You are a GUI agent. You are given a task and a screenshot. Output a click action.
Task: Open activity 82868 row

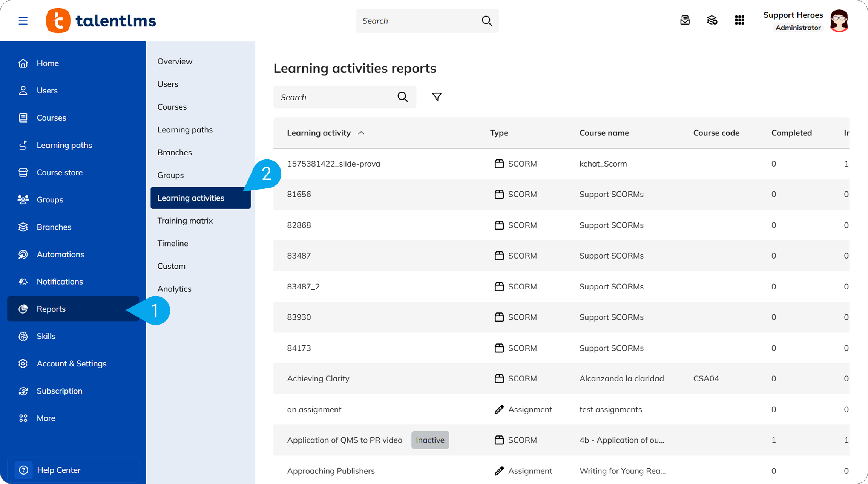click(561, 225)
